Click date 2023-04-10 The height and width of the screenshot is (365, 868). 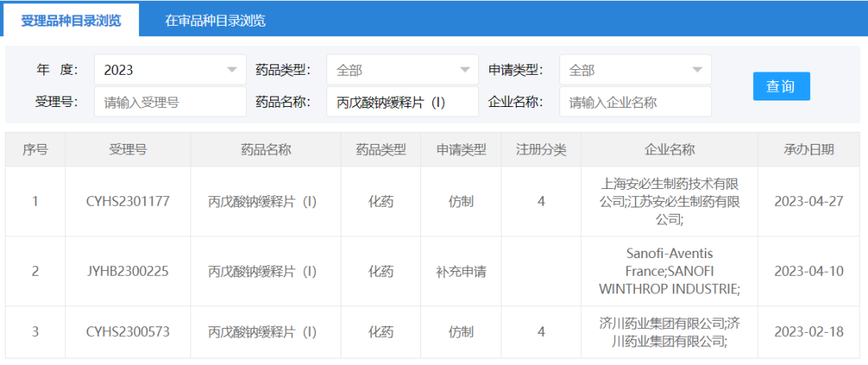click(809, 272)
